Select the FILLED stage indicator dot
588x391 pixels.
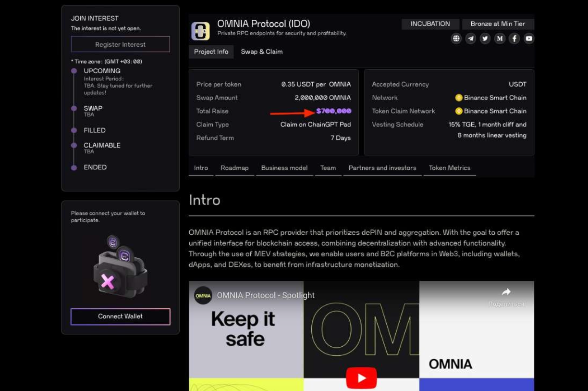click(74, 130)
